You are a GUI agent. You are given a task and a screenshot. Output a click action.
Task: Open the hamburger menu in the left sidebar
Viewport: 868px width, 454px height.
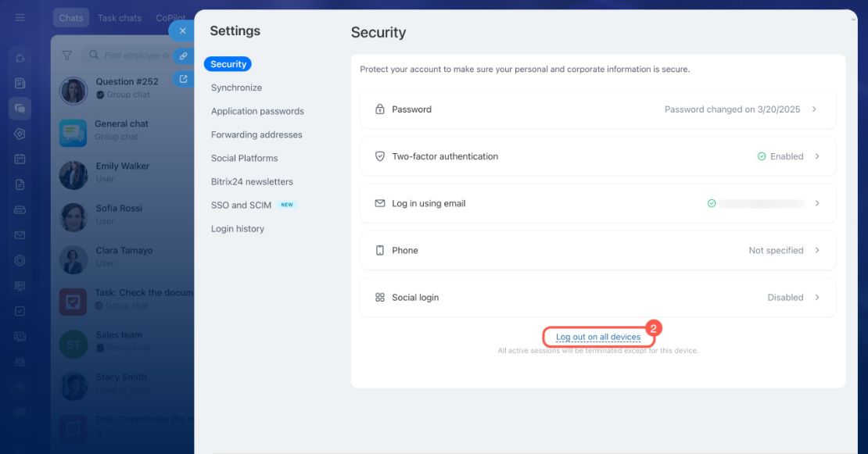point(20,18)
